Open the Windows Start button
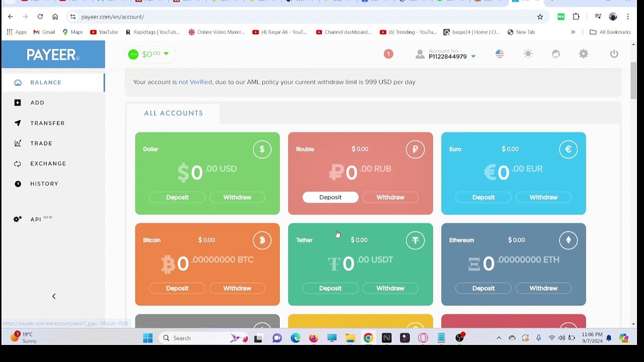Screen dimensions: 644x362 (x=147, y=338)
